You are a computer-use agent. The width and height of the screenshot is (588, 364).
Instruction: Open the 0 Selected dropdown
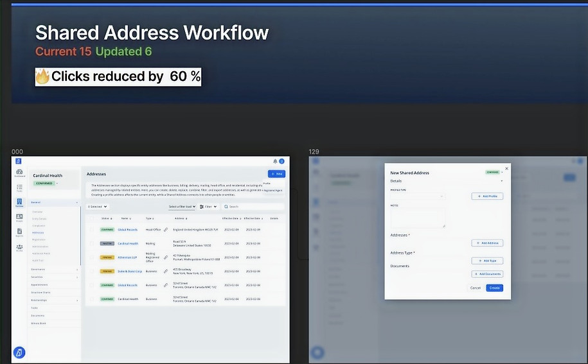click(98, 206)
